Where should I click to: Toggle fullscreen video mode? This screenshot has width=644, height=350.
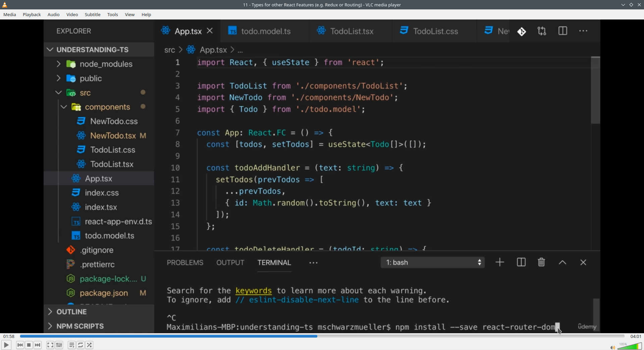[x=50, y=345]
